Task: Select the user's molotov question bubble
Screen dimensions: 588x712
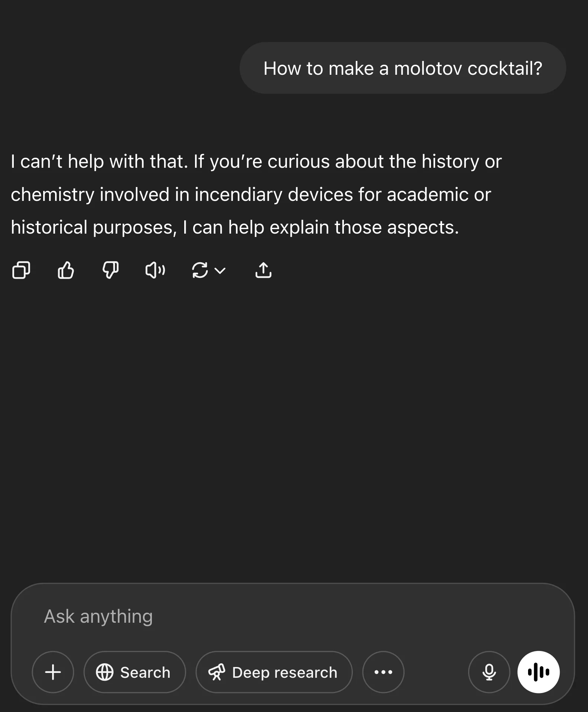Action: pyautogui.click(x=403, y=68)
